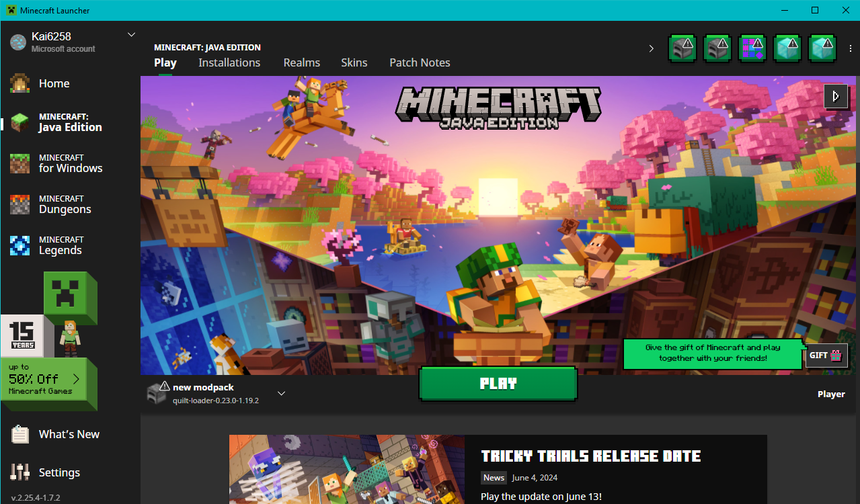Switch to the Play tab

[x=165, y=62]
